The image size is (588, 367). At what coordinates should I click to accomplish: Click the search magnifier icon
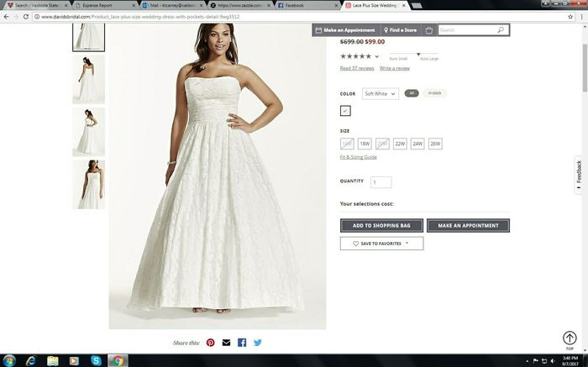pyautogui.click(x=501, y=30)
